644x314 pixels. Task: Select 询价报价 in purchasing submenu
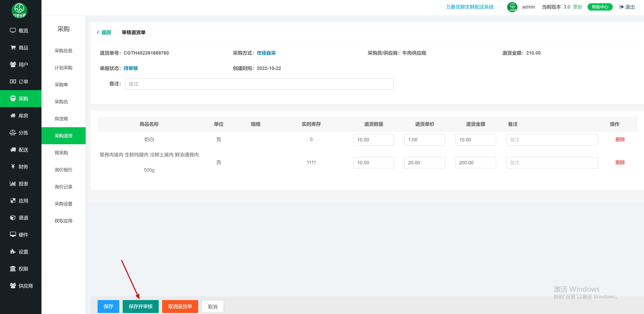[x=63, y=170]
